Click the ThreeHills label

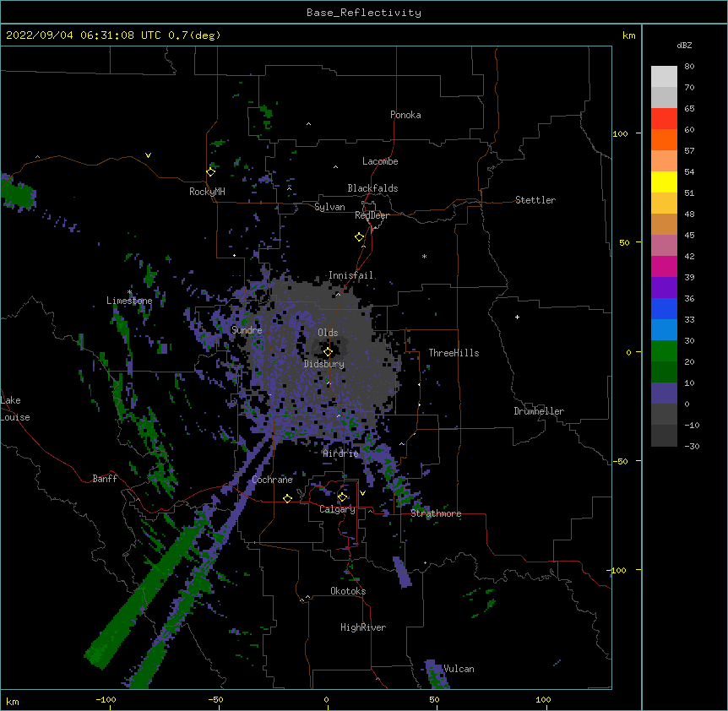pos(454,353)
